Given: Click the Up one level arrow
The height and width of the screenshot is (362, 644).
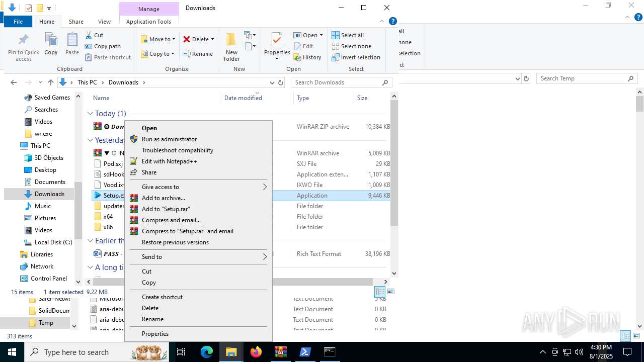Looking at the screenshot, I should click(51, 82).
